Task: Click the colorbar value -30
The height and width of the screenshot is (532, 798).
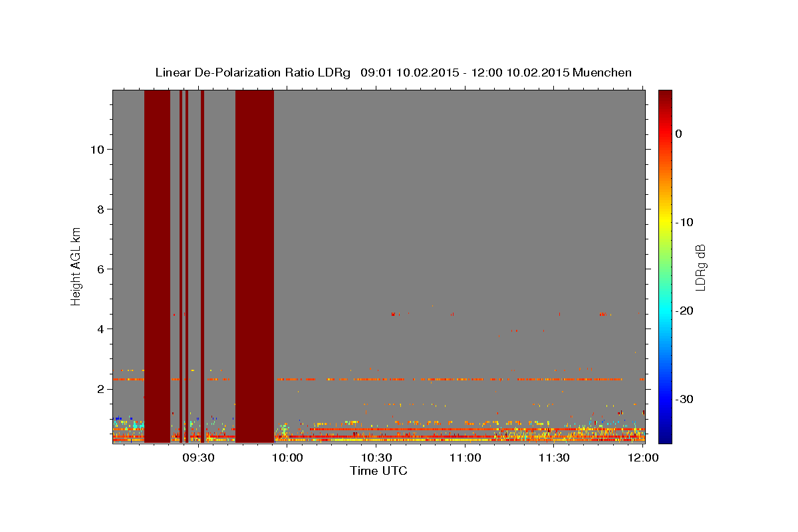Action: pos(684,399)
